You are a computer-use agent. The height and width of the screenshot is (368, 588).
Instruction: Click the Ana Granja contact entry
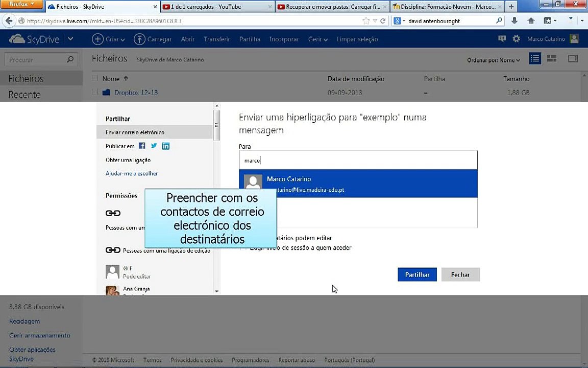136,289
